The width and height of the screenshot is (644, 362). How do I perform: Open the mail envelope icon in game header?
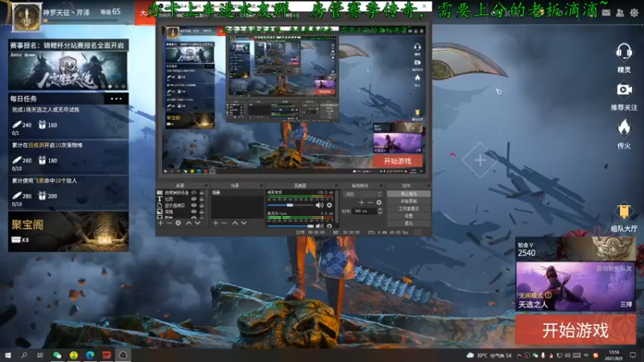tap(606, 13)
